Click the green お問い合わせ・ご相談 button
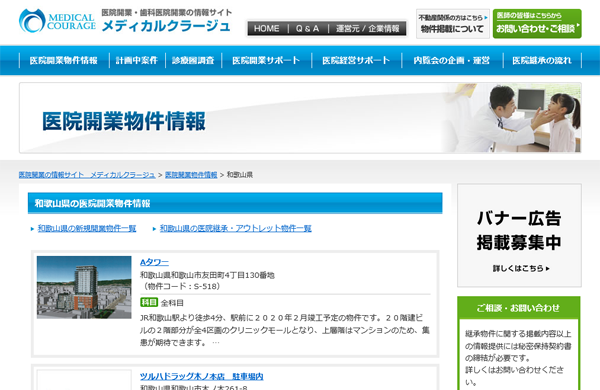 click(x=537, y=24)
